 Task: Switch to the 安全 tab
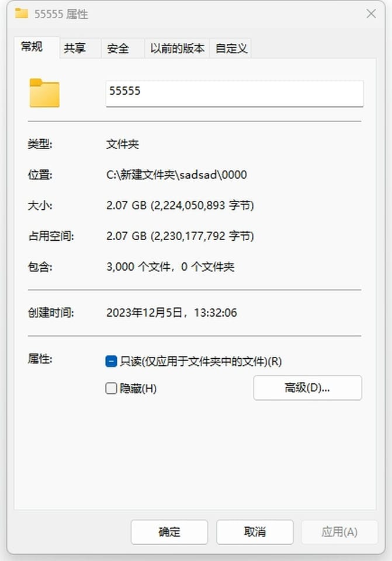click(x=123, y=48)
